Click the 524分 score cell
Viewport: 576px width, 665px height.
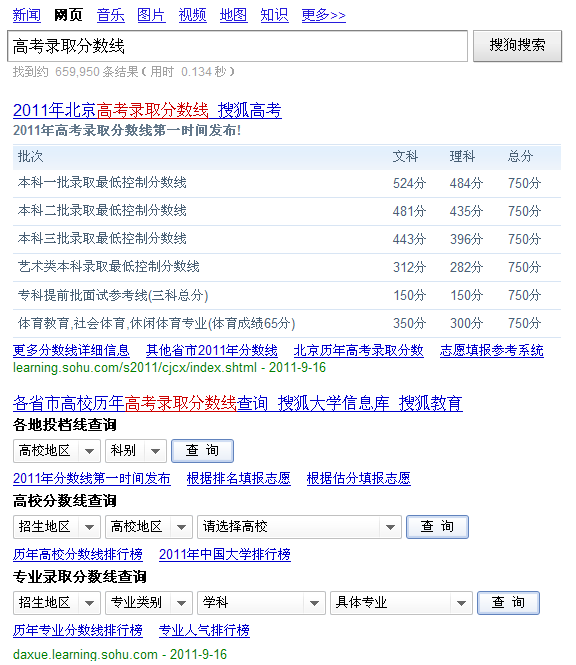click(409, 183)
